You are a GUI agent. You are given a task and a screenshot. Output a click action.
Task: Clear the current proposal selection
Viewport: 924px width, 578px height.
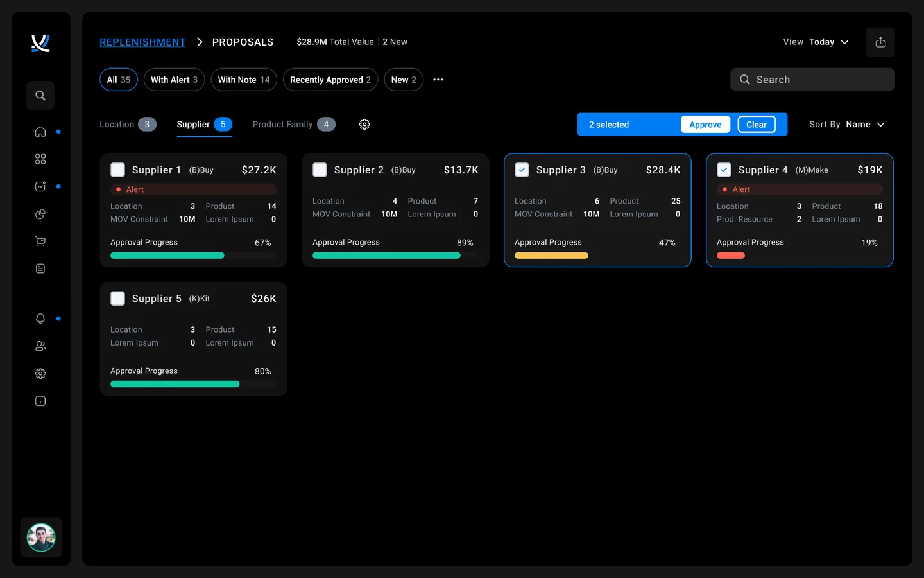tap(756, 124)
